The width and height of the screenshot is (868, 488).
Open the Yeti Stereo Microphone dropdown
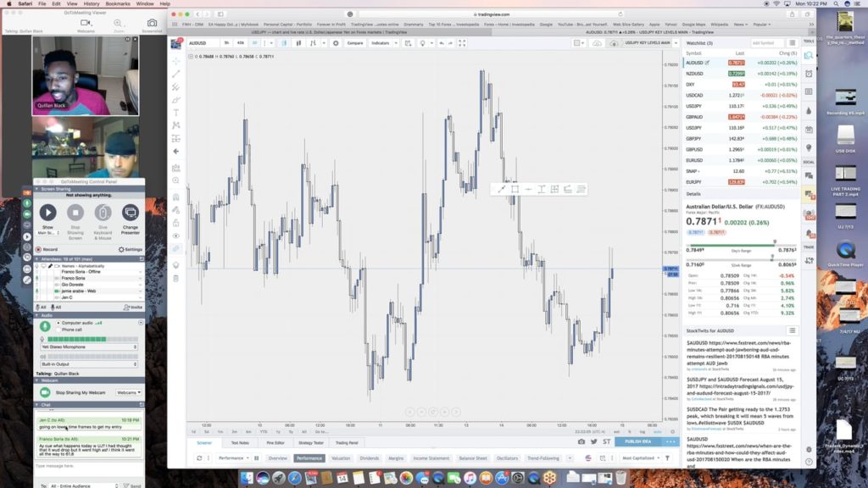[x=88, y=347]
